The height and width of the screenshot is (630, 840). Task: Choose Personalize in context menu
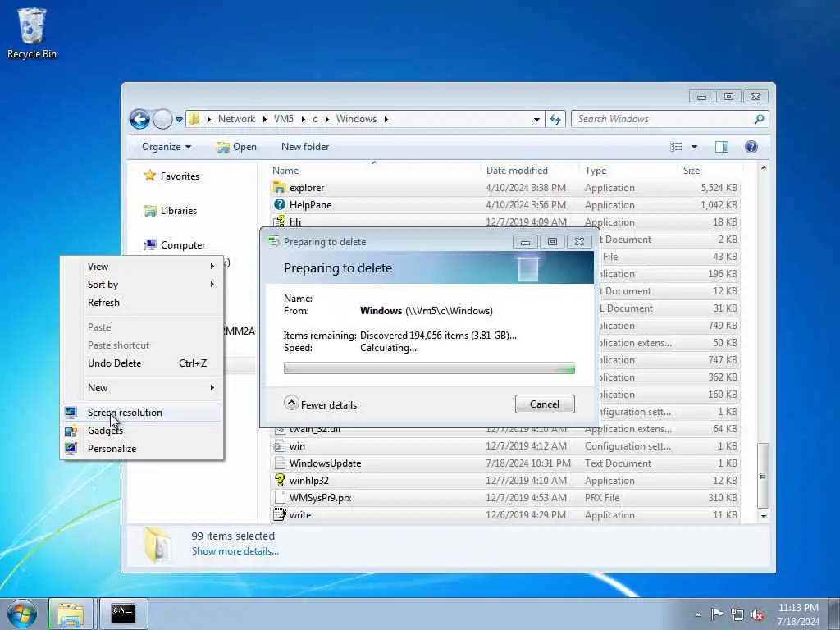coord(142,449)
